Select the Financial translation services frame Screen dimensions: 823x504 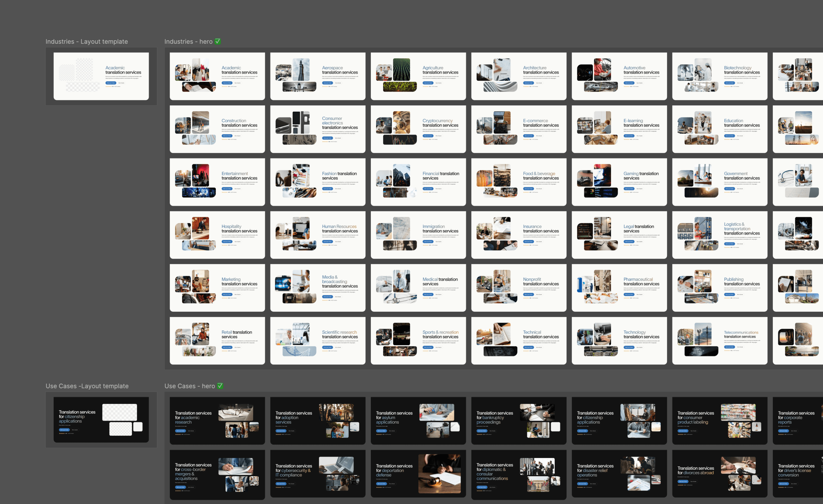(418, 182)
